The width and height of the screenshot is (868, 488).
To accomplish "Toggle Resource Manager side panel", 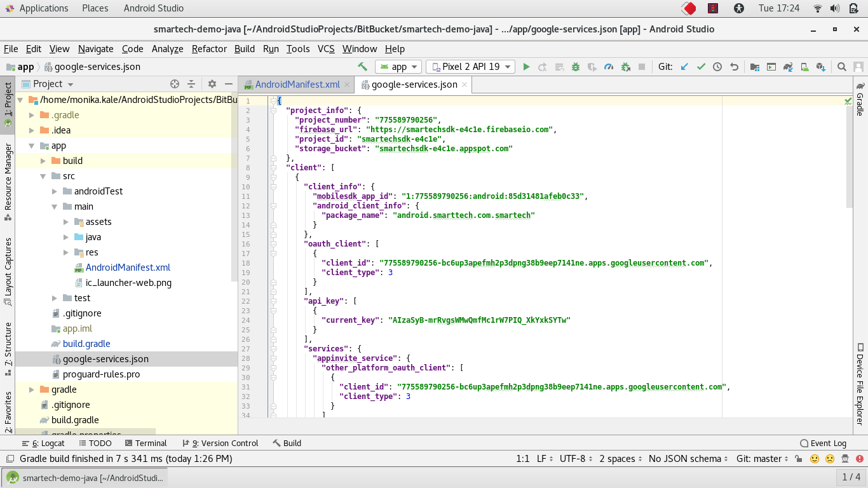I will tap(8, 182).
